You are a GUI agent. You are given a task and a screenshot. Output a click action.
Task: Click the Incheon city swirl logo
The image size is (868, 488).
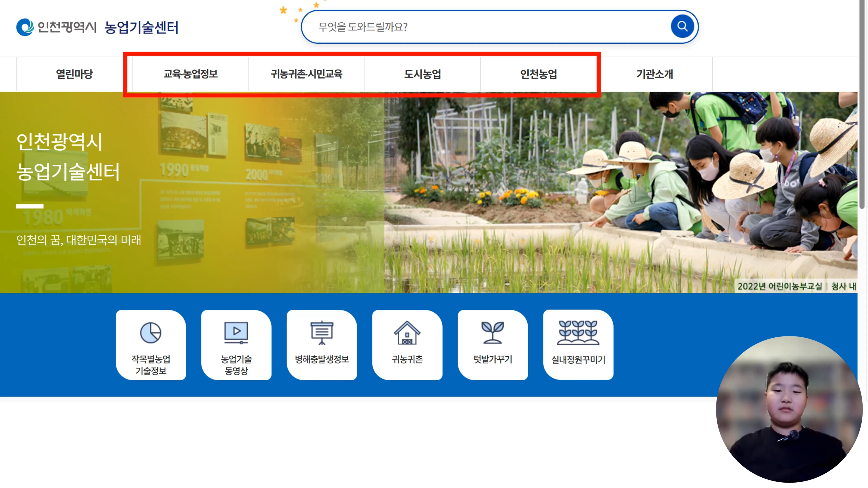click(x=25, y=27)
